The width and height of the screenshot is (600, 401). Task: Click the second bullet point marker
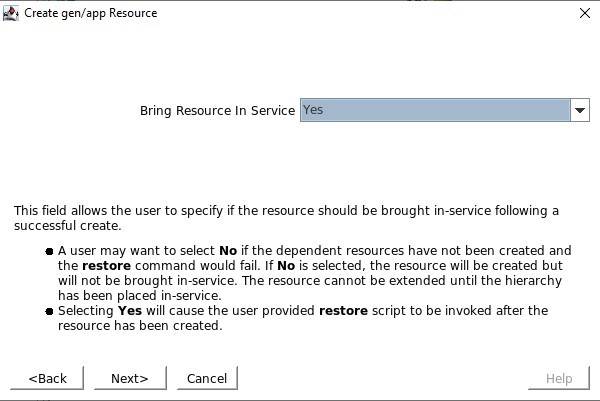[x=49, y=311]
